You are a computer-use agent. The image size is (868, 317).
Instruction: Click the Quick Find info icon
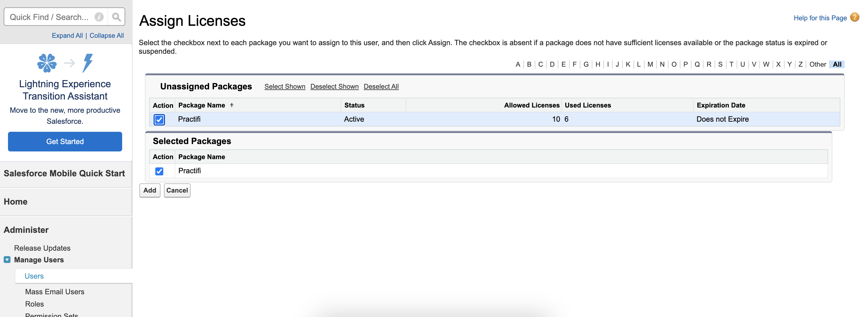coord(99,17)
